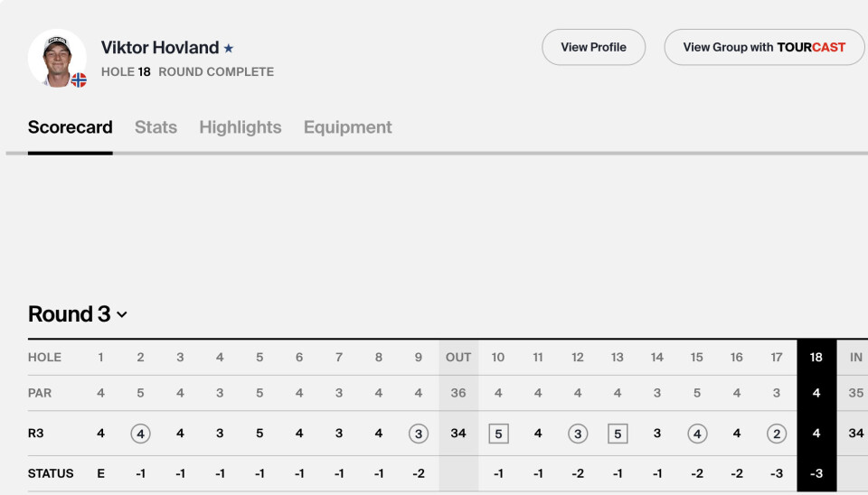Click Viktor Hovland's profile photo

(x=57, y=58)
